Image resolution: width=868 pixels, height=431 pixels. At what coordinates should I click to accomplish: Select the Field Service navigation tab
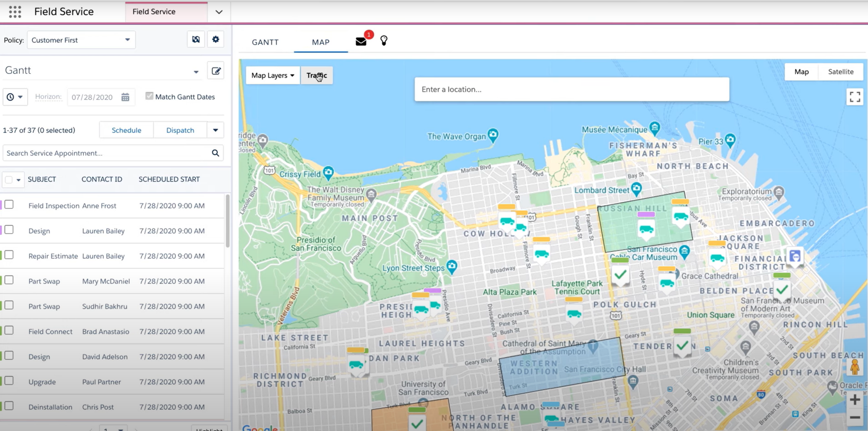(x=167, y=12)
